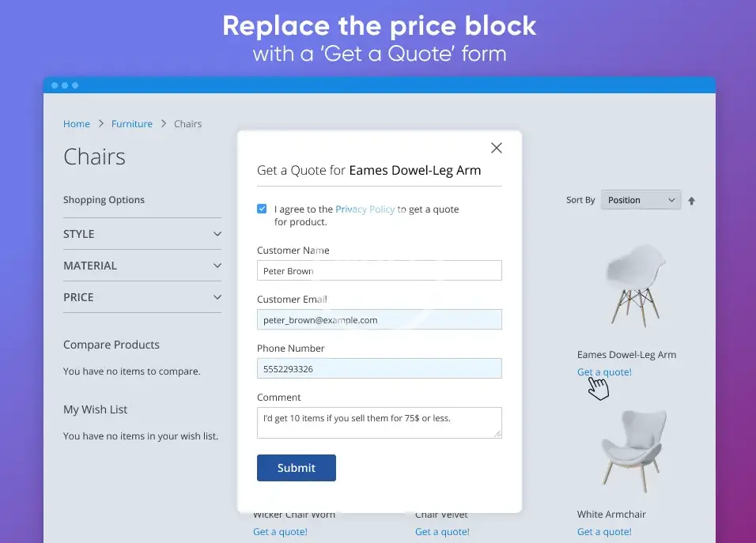Expand the PRICE filter section

142,297
